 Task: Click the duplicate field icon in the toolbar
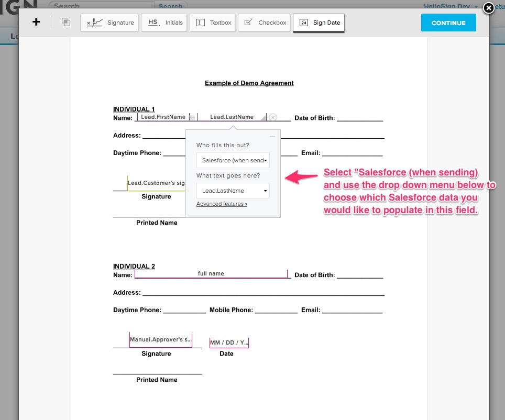65,22
